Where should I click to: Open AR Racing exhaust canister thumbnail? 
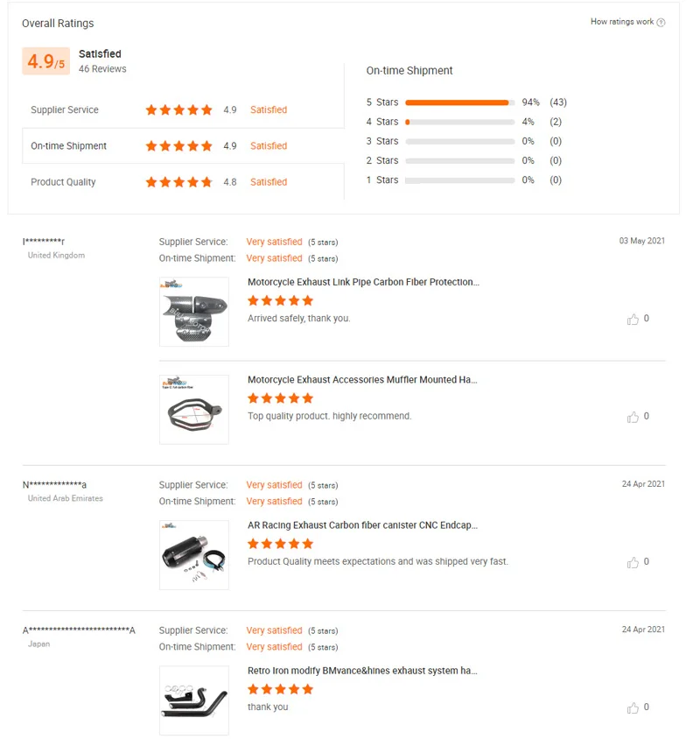[194, 554]
